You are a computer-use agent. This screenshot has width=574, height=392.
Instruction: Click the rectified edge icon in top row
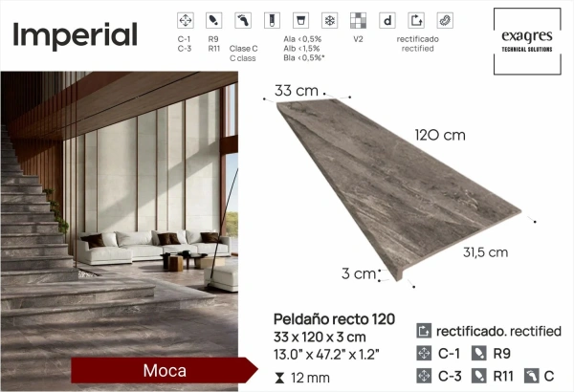(416, 20)
